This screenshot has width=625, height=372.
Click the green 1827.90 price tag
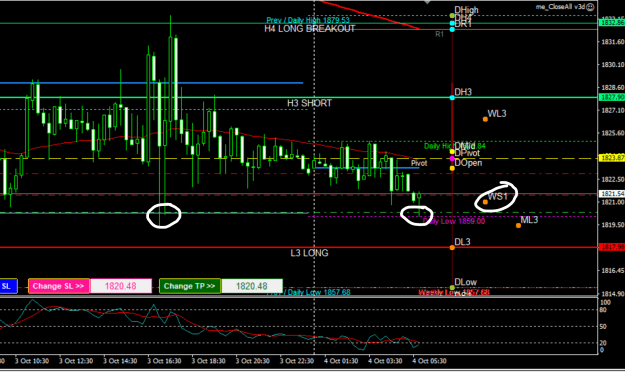(x=612, y=97)
